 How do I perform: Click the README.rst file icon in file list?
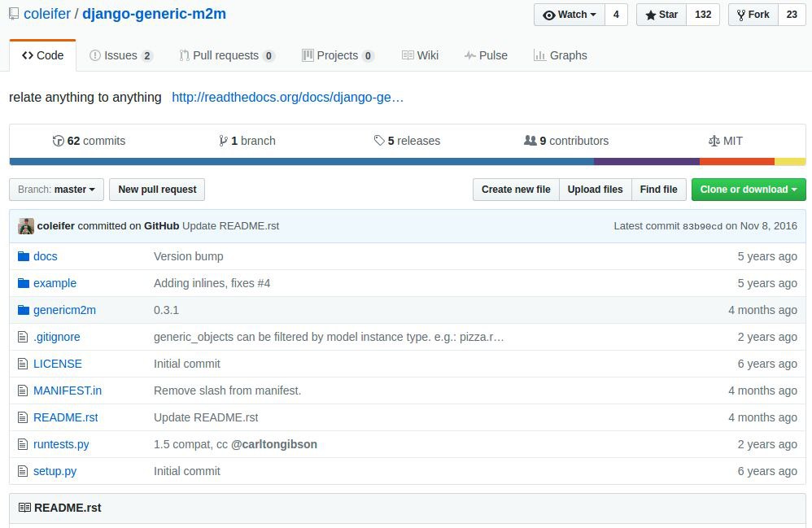tap(23, 417)
